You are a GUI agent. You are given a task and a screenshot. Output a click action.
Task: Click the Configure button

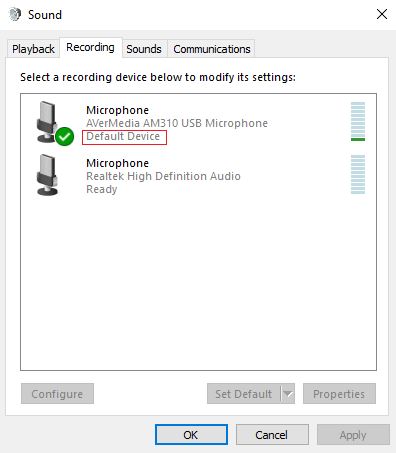(57, 394)
